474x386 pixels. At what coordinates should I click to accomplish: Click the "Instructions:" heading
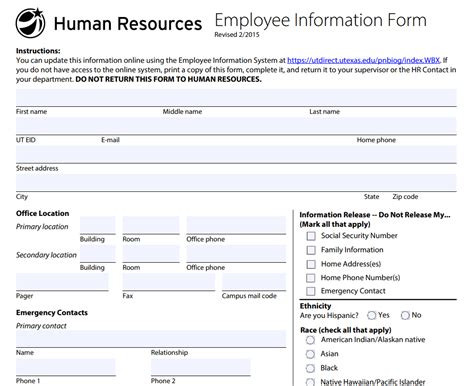(x=38, y=51)
